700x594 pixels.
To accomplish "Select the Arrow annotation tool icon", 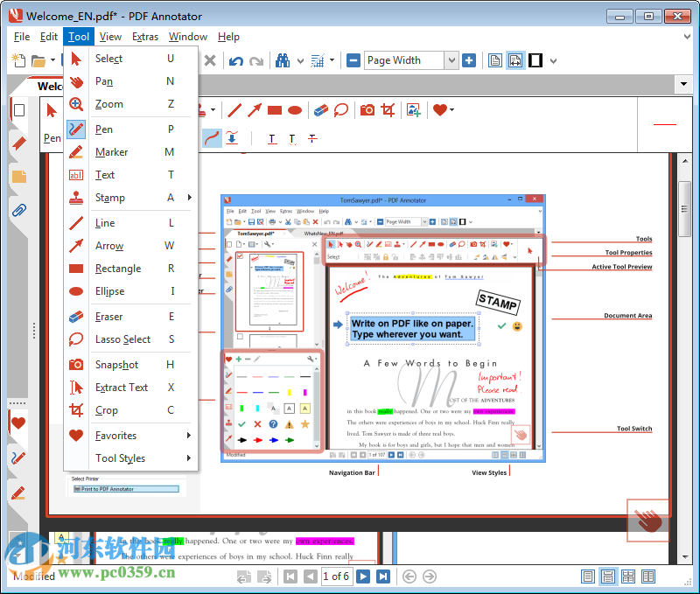I will [255, 110].
